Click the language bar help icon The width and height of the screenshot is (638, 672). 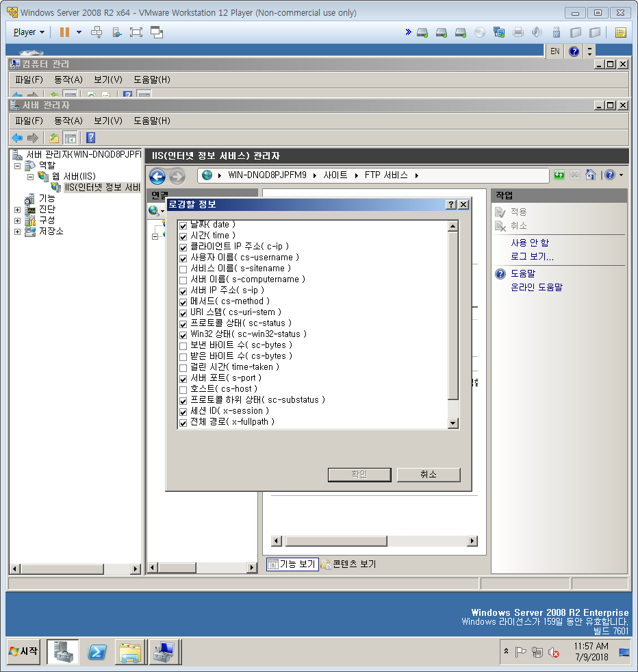coord(574,51)
